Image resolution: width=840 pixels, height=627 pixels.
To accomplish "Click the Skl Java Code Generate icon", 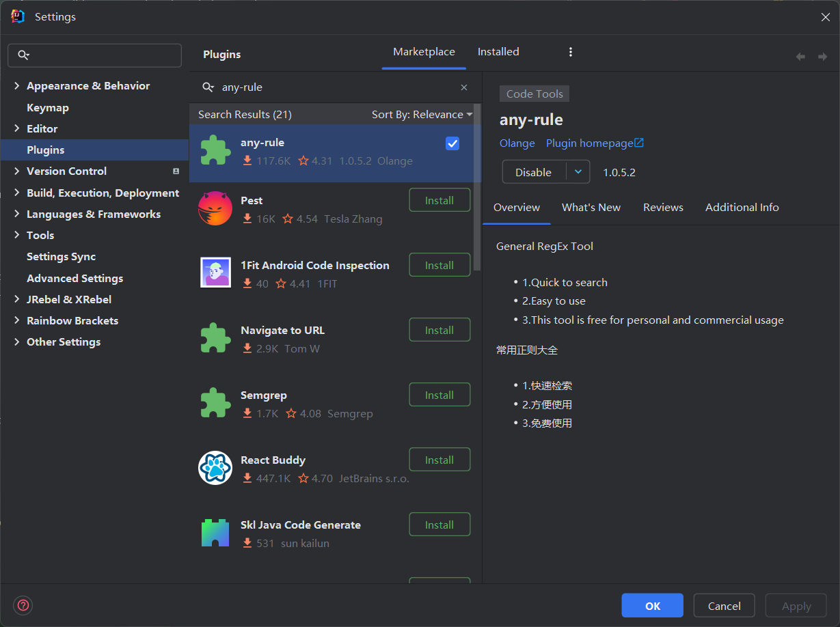I will pyautogui.click(x=215, y=533).
